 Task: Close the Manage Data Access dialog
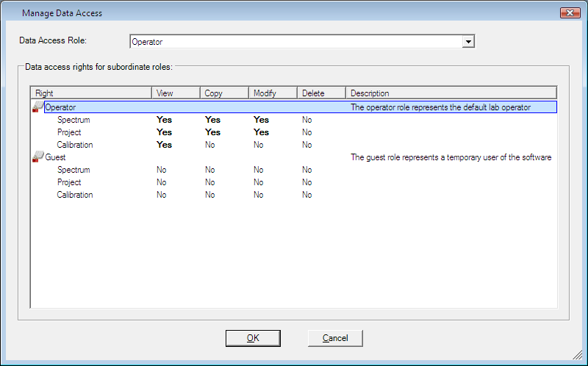[570, 13]
